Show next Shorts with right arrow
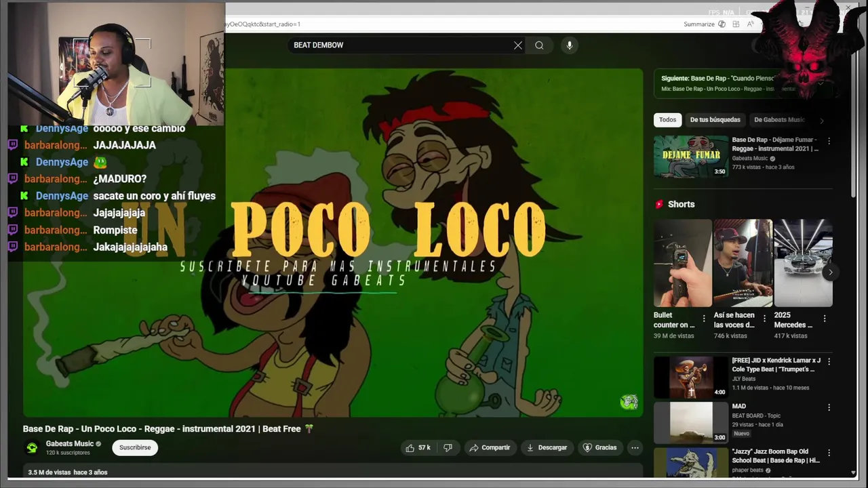Image resolution: width=868 pixels, height=488 pixels. pos(830,272)
